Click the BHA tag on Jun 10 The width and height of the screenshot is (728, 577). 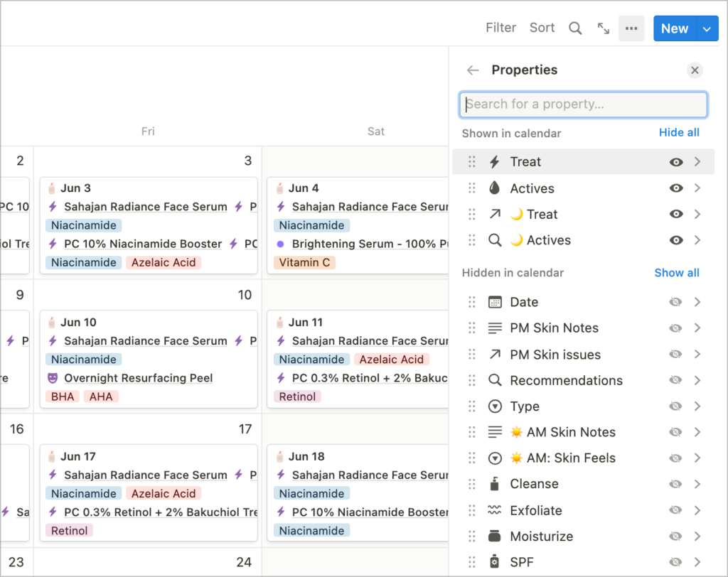pos(63,397)
